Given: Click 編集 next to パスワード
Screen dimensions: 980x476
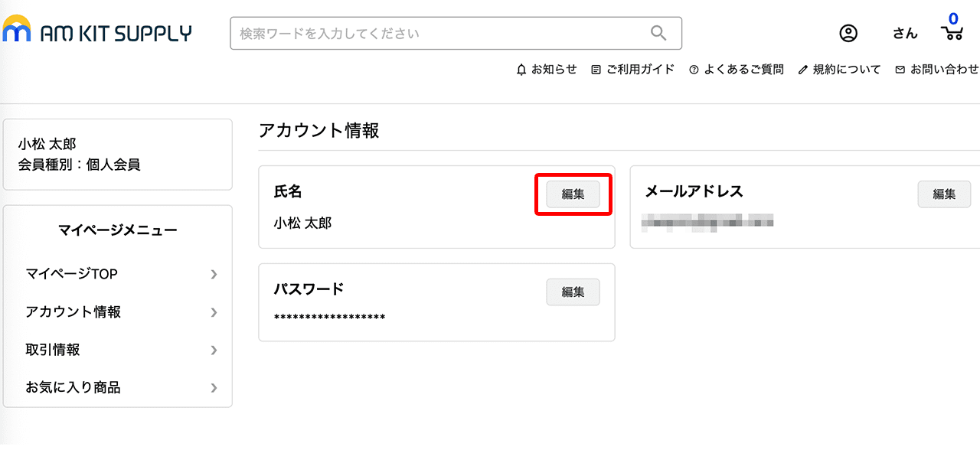Looking at the screenshot, I should [x=573, y=292].
